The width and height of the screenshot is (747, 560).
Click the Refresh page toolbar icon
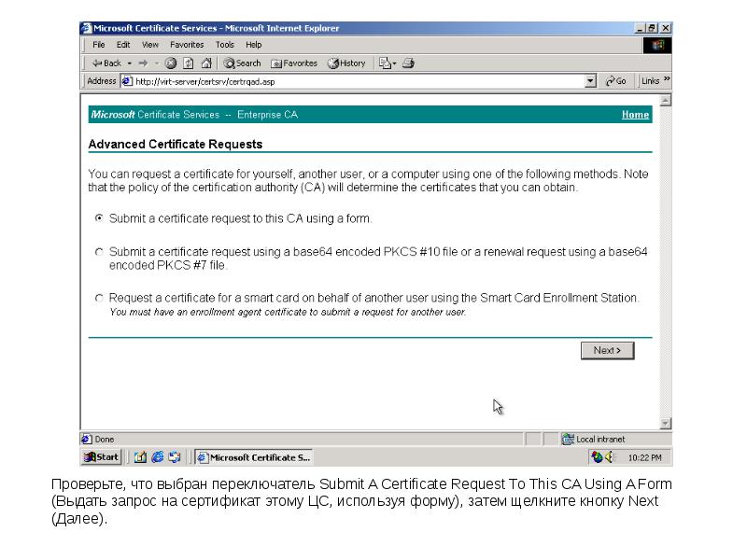[189, 63]
